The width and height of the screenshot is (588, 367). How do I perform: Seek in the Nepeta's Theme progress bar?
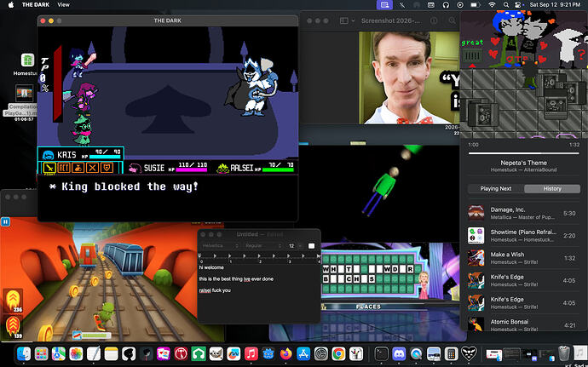(x=523, y=153)
